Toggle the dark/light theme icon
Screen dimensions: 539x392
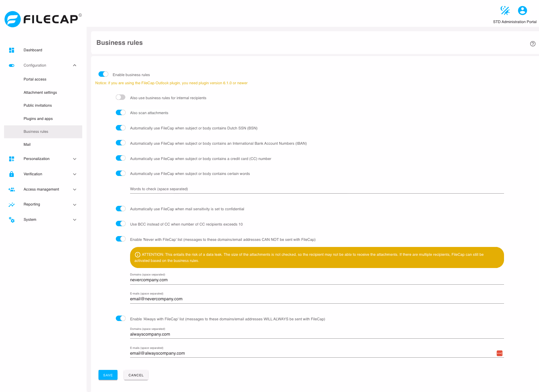[505, 11]
